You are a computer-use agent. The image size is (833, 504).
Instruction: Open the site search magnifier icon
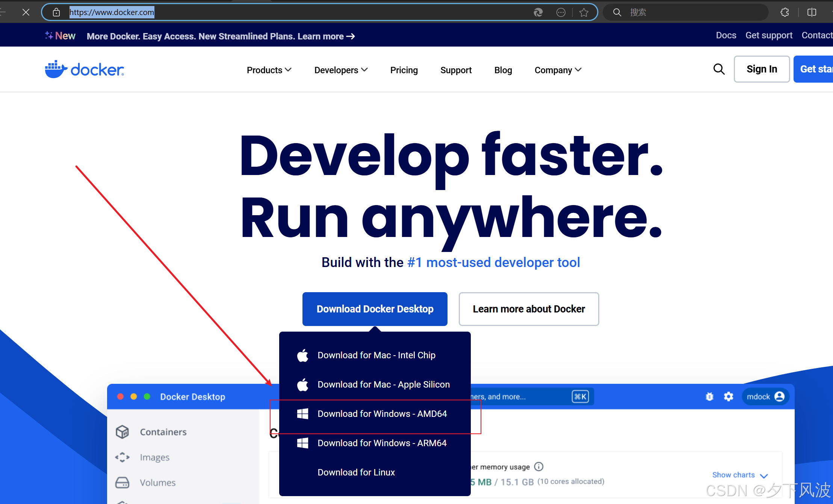(x=718, y=69)
